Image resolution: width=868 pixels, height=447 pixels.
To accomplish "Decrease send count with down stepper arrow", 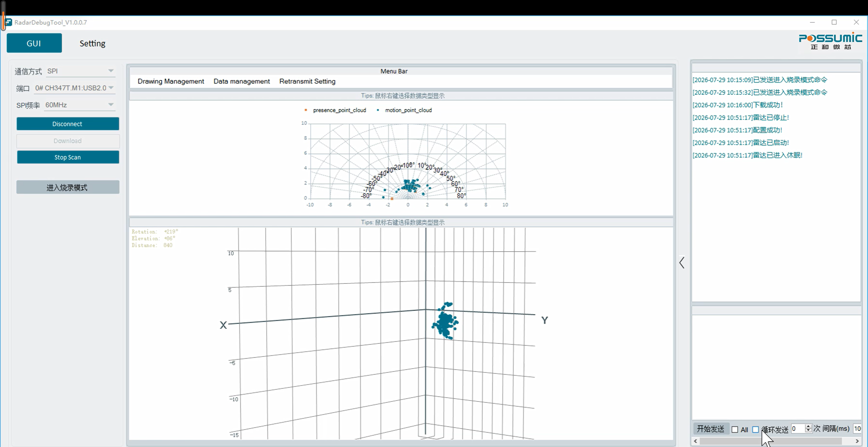I will pyautogui.click(x=808, y=431).
